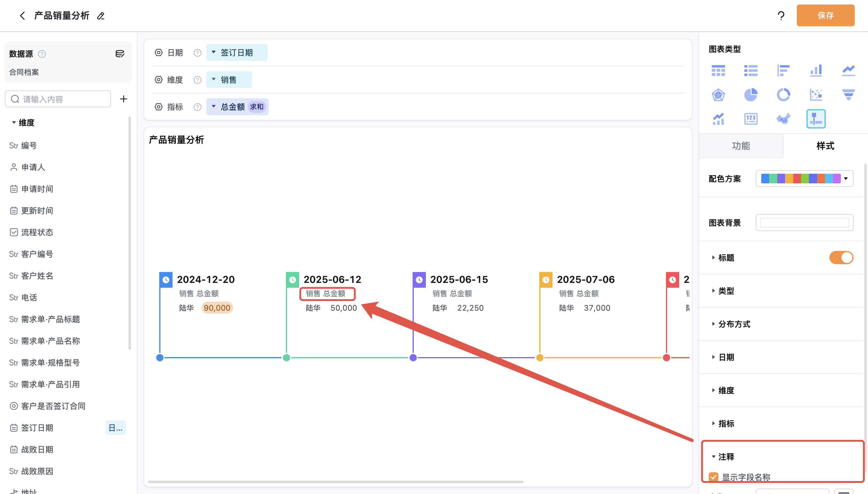Click the 合同档案 data source name
This screenshot has height=494, width=868.
[x=24, y=72]
